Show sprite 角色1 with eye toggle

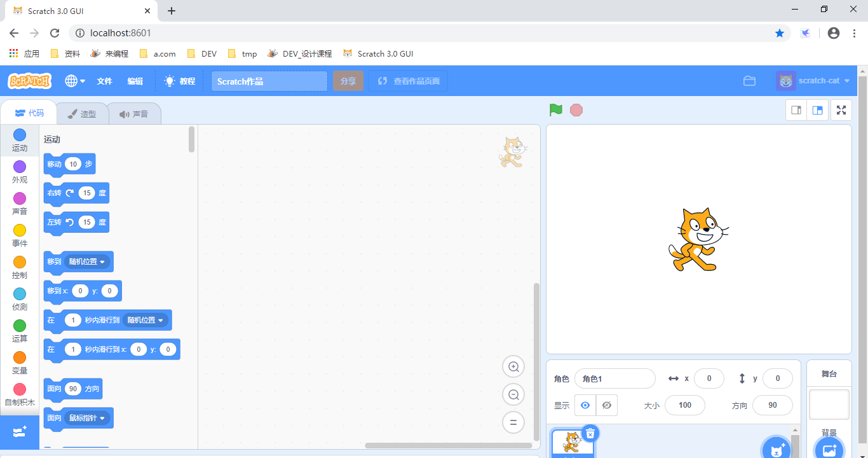(585, 405)
